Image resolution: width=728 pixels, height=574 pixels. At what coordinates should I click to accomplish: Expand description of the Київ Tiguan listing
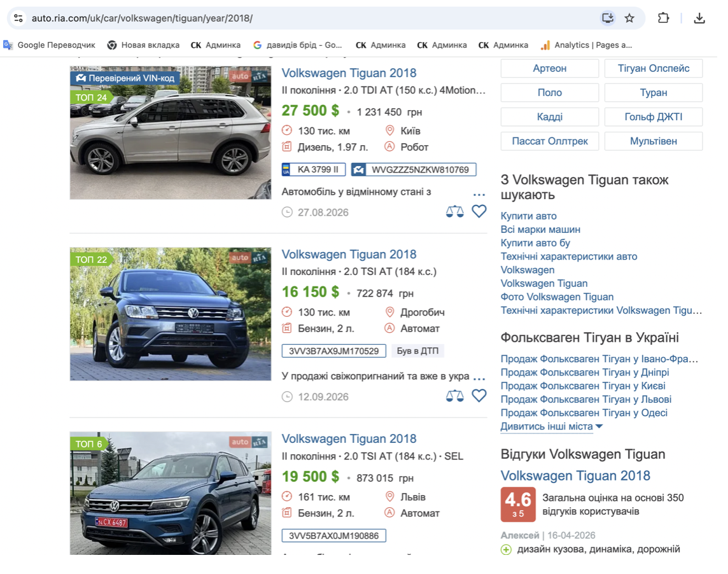[x=479, y=194]
